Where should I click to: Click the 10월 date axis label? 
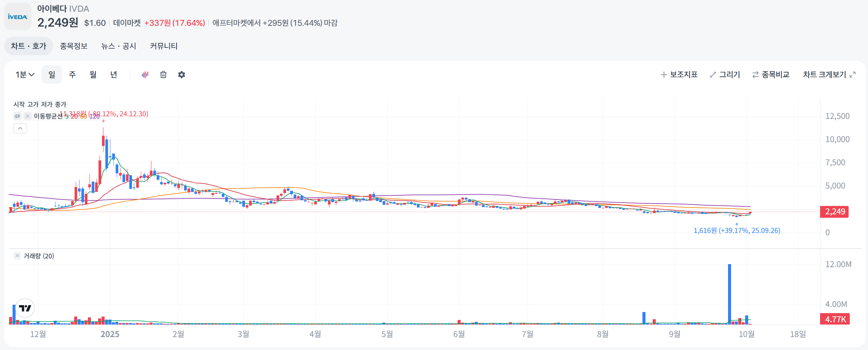(747, 334)
